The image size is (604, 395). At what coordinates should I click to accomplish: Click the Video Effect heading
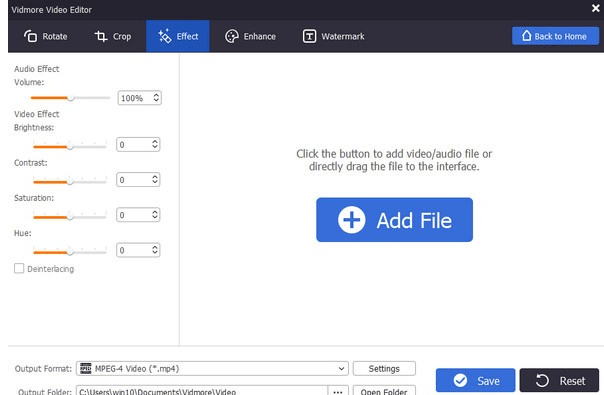coord(37,114)
